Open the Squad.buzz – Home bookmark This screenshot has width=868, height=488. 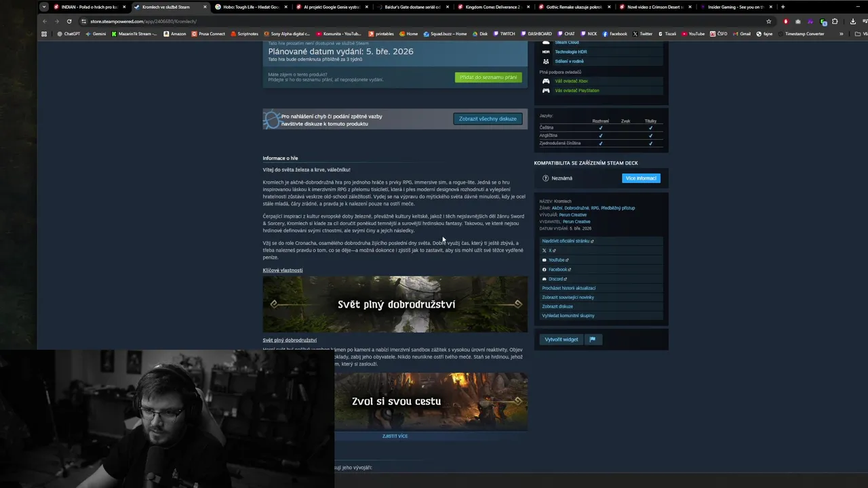pyautogui.click(x=446, y=34)
